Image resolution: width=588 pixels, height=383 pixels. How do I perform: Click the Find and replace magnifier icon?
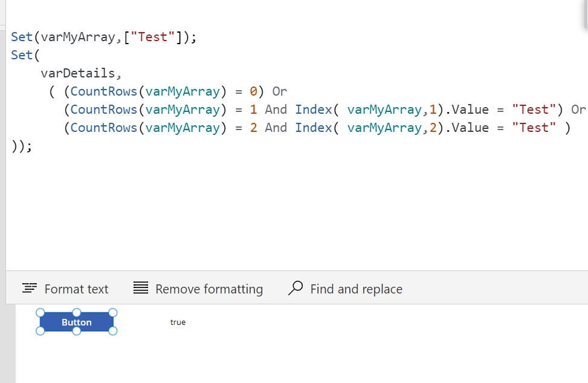tap(296, 288)
